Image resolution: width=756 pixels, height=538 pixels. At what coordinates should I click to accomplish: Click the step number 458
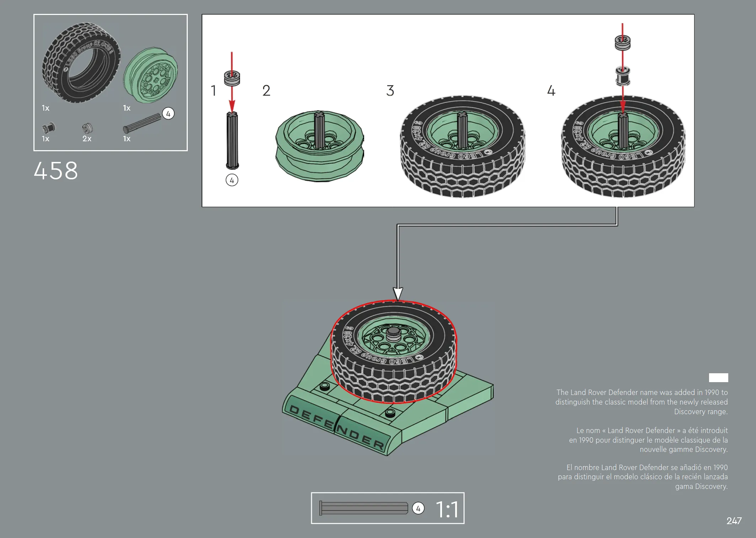(56, 170)
